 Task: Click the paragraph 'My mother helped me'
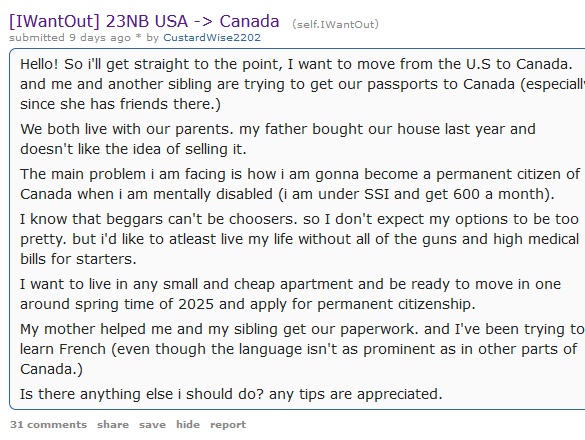click(302, 349)
